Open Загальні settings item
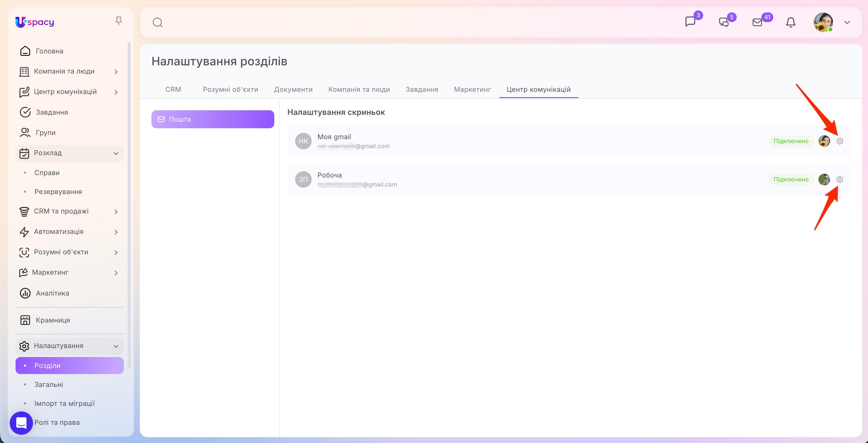The height and width of the screenshot is (443, 868). (69, 384)
